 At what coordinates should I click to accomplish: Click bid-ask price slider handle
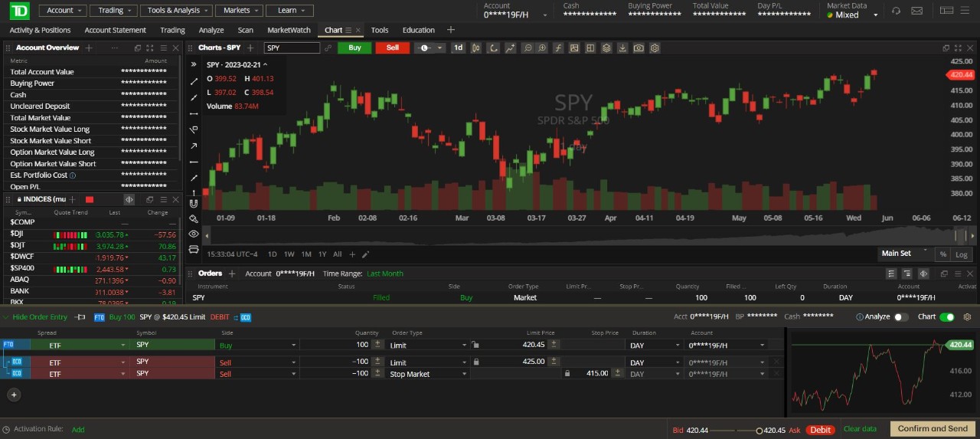[x=759, y=431]
